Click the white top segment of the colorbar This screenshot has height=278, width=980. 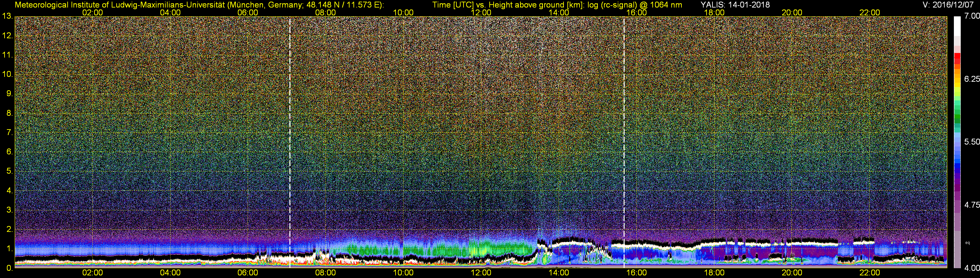pyautogui.click(x=957, y=26)
